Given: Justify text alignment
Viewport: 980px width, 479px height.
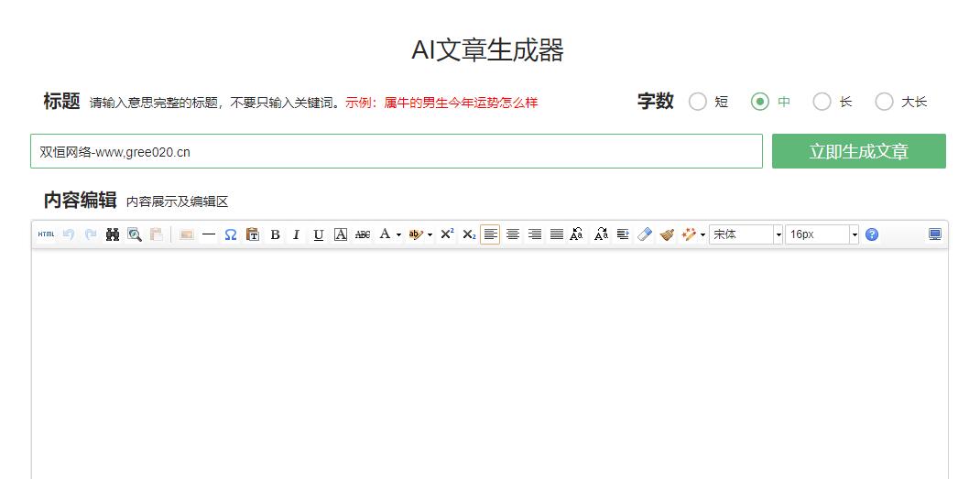Looking at the screenshot, I should [556, 234].
